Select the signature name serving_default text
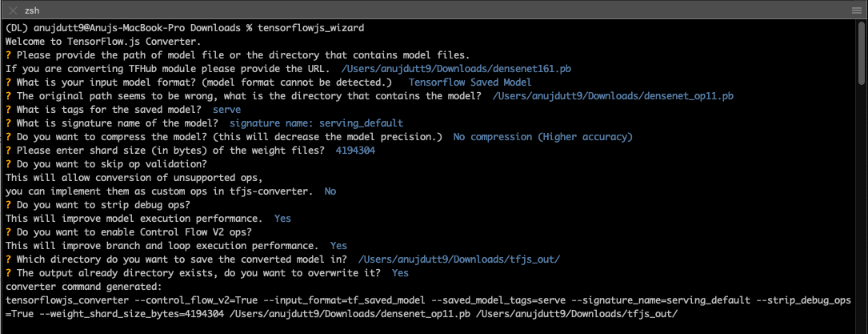This screenshot has height=334, width=868. (x=316, y=123)
